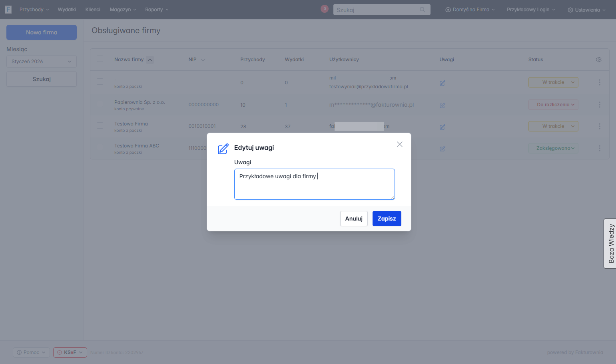Sort by the NIP column arrow

click(203, 60)
